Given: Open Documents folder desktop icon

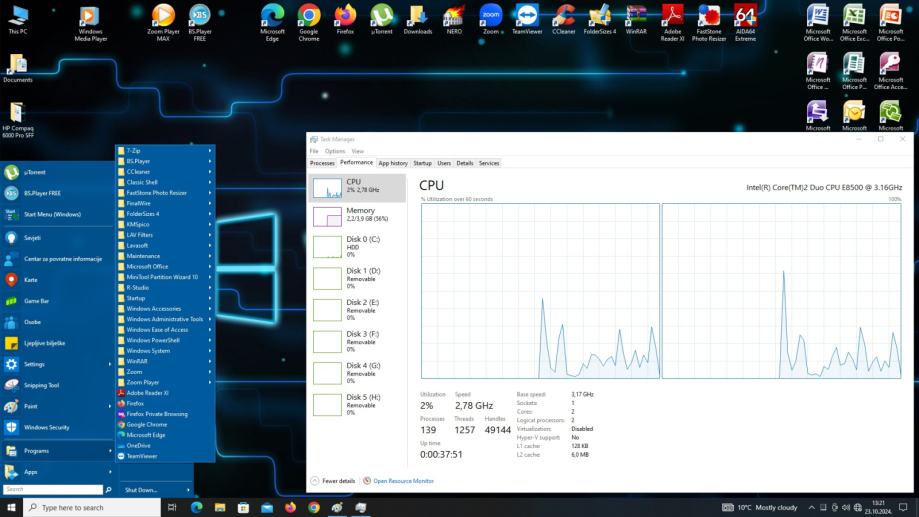Looking at the screenshot, I should pyautogui.click(x=18, y=69).
